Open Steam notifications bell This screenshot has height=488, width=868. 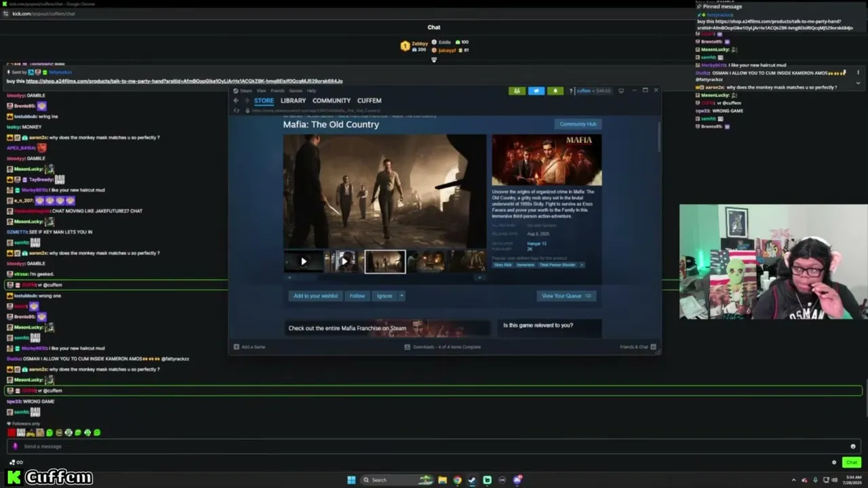click(555, 91)
